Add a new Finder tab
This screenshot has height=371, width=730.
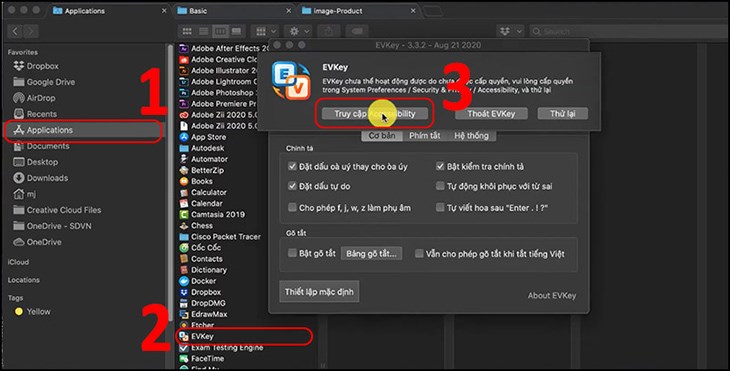433,11
